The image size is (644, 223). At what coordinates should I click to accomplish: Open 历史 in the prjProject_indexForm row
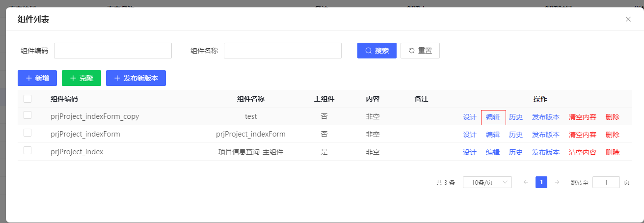[516, 135]
